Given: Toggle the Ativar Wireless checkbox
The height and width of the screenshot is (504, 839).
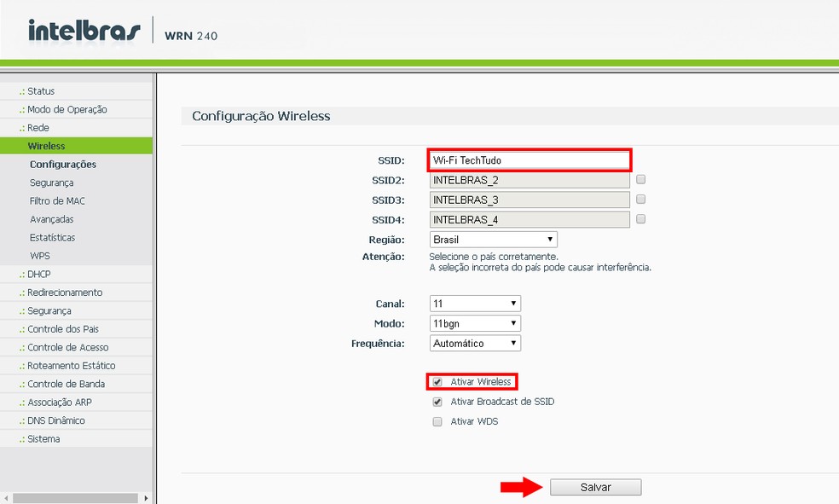Looking at the screenshot, I should click(437, 382).
